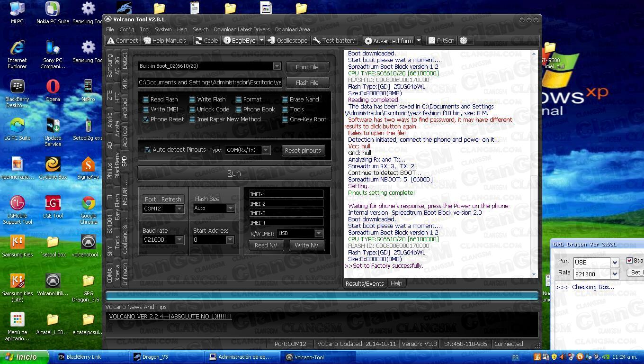644x364 pixels.
Task: Enable the Write IMEI checkbox
Action: click(146, 109)
